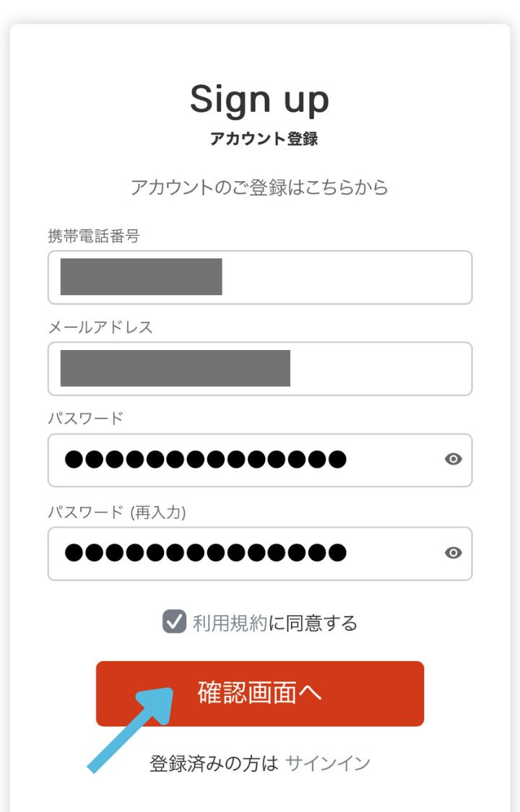Click the 携帯電話番号 field label

click(x=93, y=235)
